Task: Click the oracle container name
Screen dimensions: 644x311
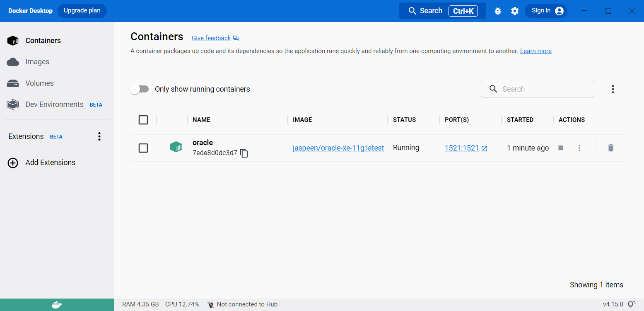Action: click(x=203, y=143)
